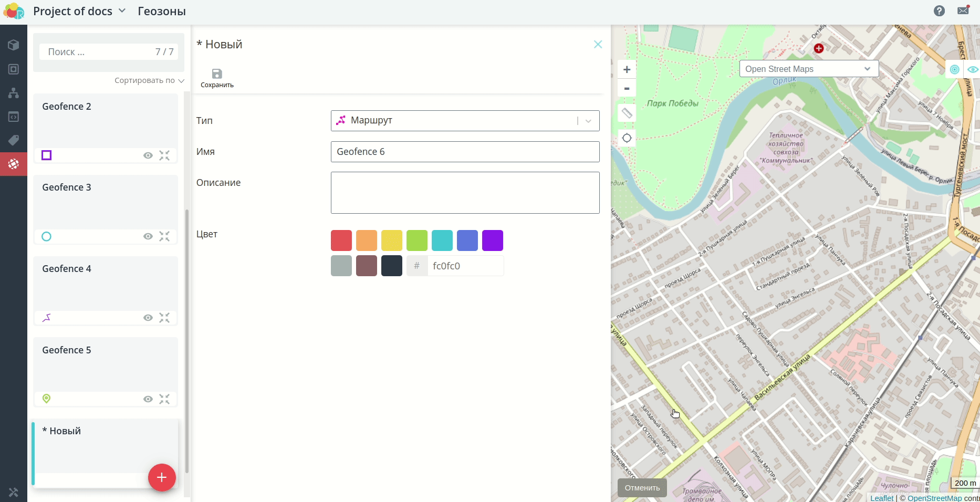This screenshot has height=502, width=980.
Task: Pick the dark navy color swatch
Action: click(x=392, y=266)
